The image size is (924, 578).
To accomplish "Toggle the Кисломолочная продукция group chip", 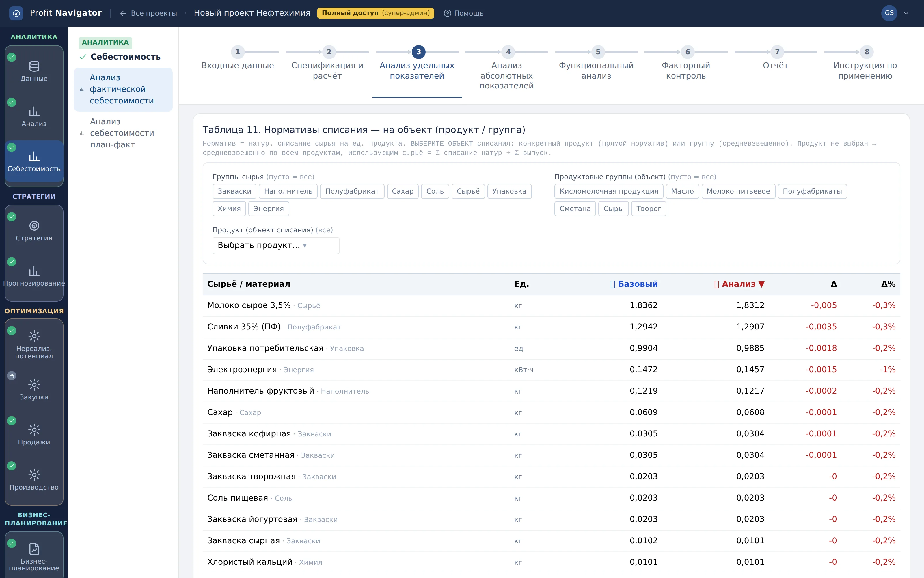I will pos(609,191).
